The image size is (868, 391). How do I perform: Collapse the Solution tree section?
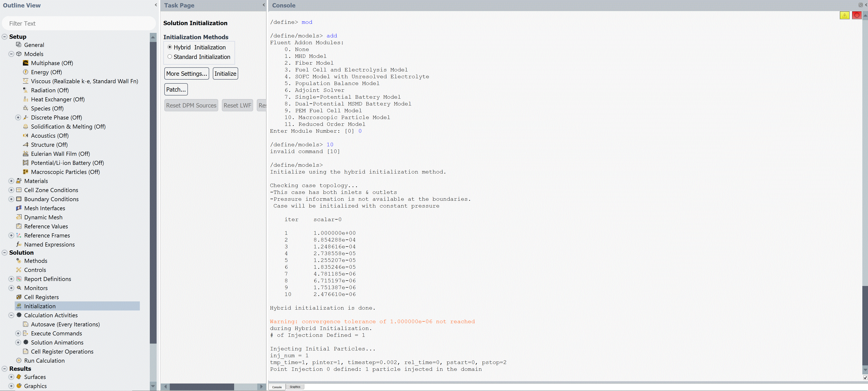point(5,253)
